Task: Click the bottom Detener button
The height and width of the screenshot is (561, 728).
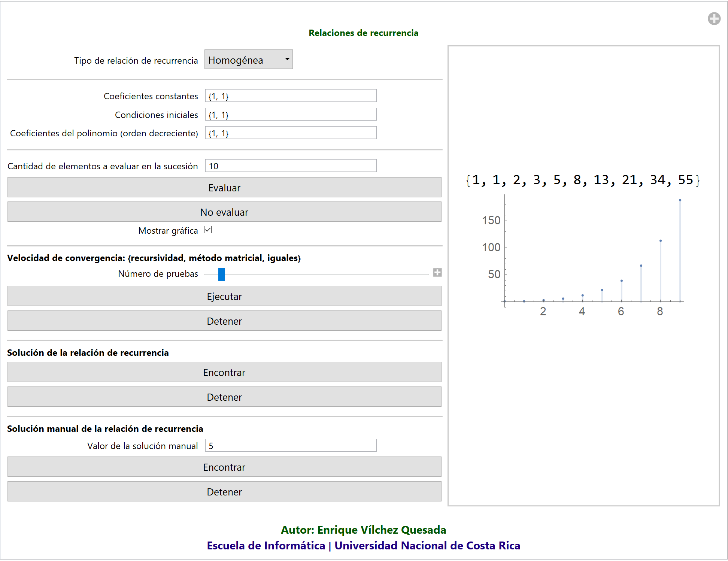Action: [224, 492]
